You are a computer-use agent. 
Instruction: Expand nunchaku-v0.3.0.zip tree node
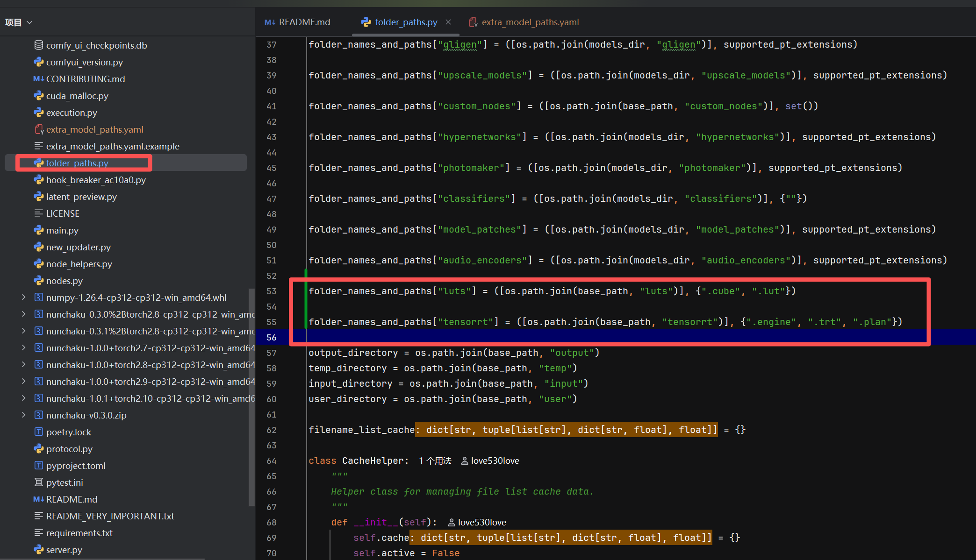pos(23,415)
